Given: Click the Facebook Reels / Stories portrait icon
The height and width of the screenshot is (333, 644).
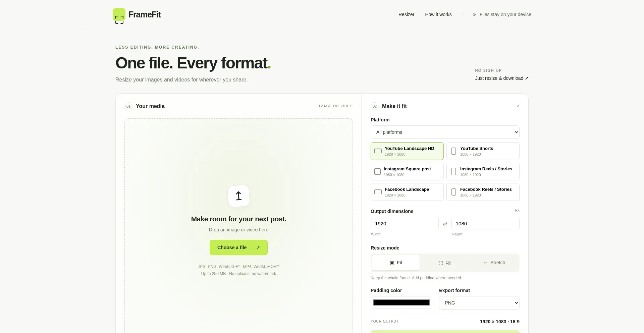Looking at the screenshot, I should 453,192.
